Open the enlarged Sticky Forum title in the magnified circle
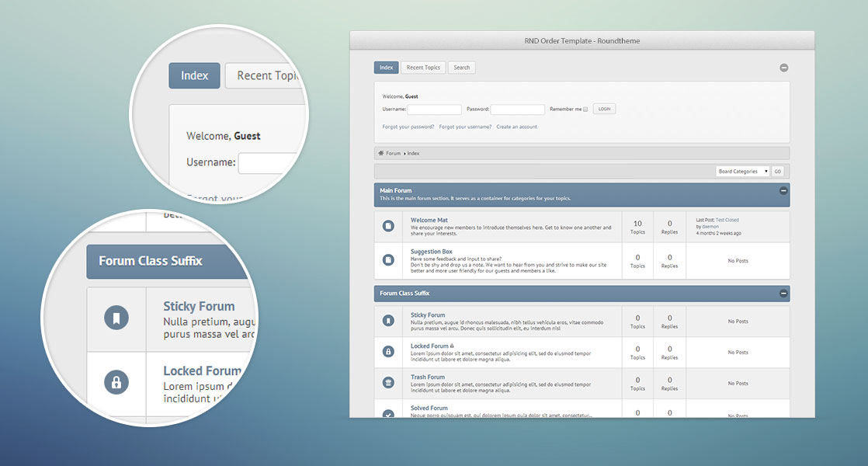Viewport: 868px width, 466px height. pyautogui.click(x=199, y=306)
